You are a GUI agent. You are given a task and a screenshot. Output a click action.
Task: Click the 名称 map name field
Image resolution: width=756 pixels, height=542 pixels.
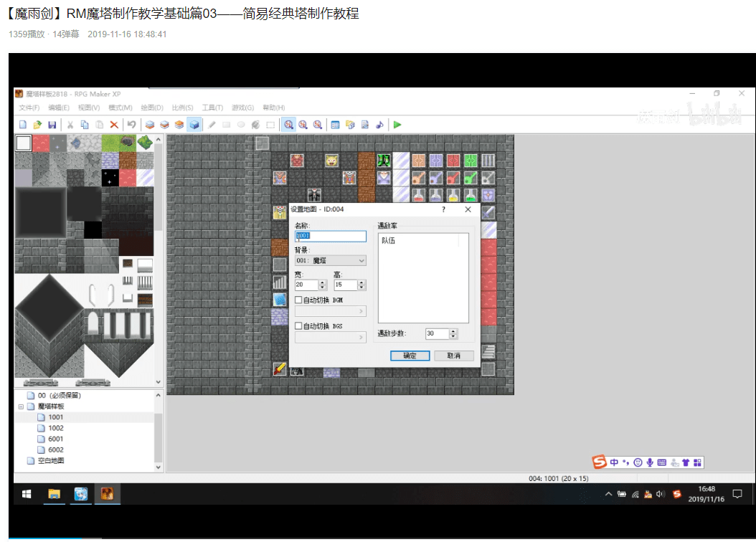330,236
